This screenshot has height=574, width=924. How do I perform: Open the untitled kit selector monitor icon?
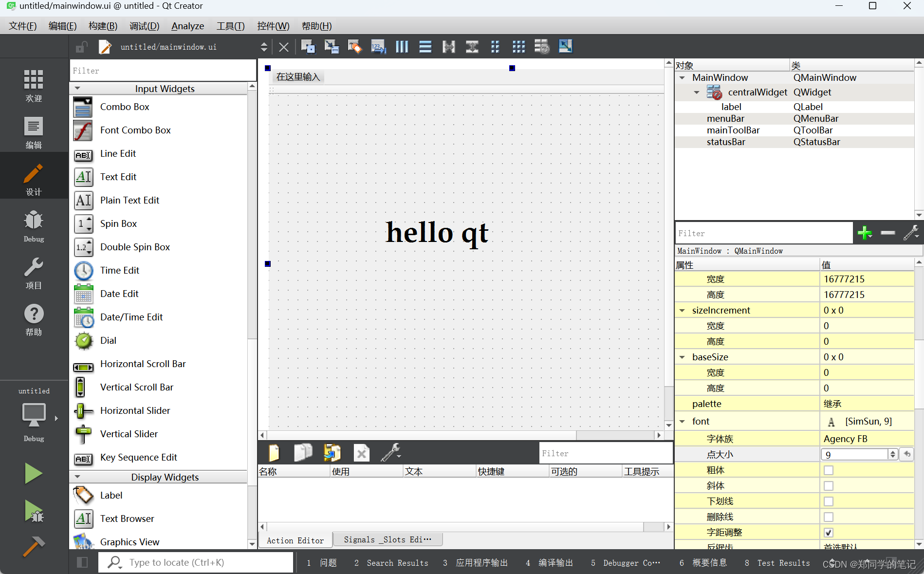(34, 415)
